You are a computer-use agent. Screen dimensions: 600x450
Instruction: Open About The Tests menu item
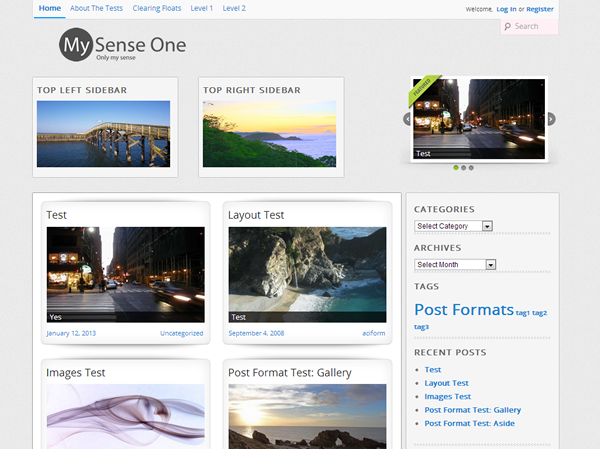pyautogui.click(x=96, y=8)
